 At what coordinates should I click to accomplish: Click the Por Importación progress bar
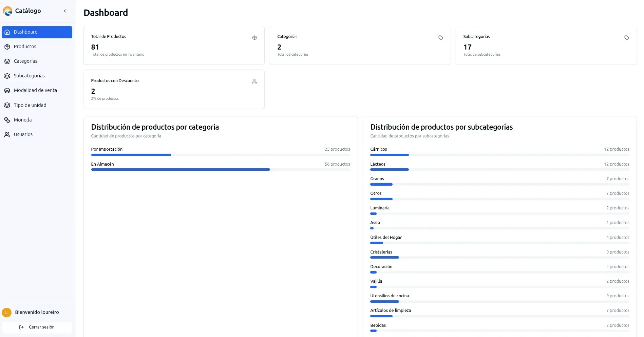click(221, 155)
